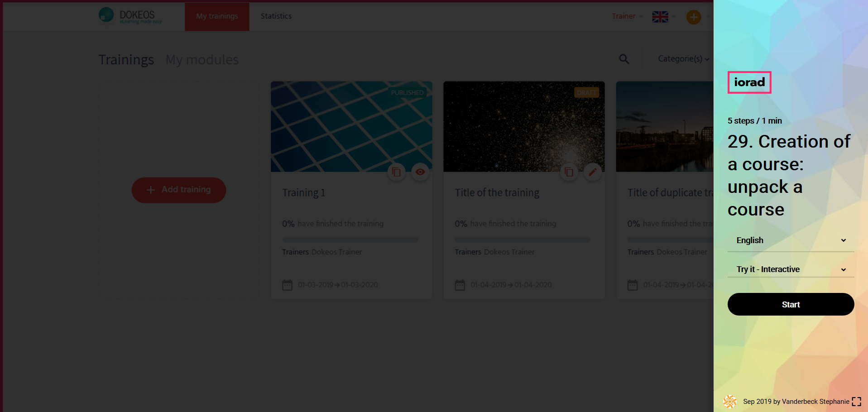This screenshot has width=868, height=412.
Task: Open the Try it - Interactive dropdown
Action: point(790,269)
